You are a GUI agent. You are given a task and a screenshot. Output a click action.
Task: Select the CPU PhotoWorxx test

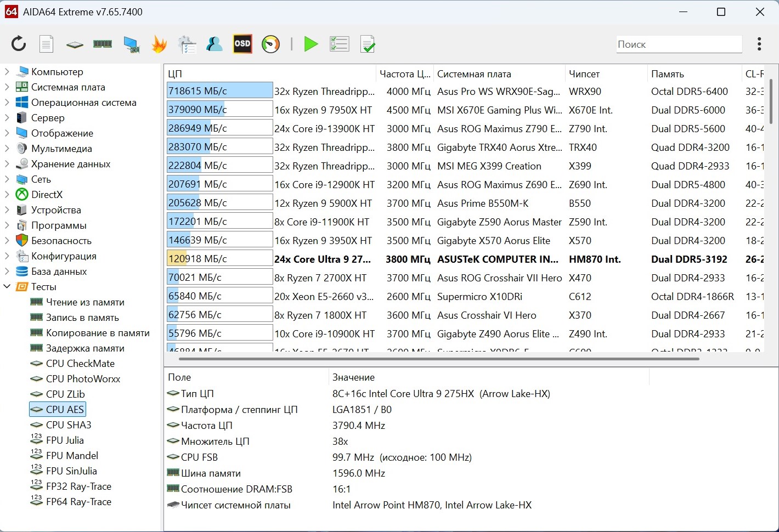(82, 379)
